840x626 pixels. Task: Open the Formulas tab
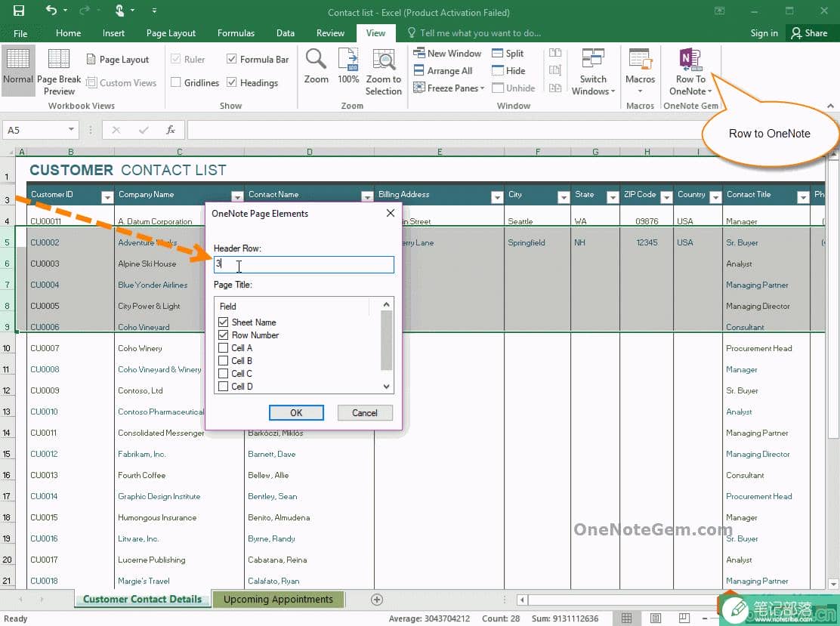coord(236,33)
